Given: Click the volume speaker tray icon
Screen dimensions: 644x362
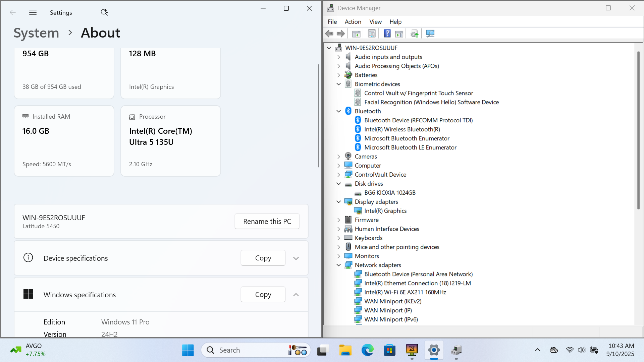Looking at the screenshot, I should tap(581, 350).
